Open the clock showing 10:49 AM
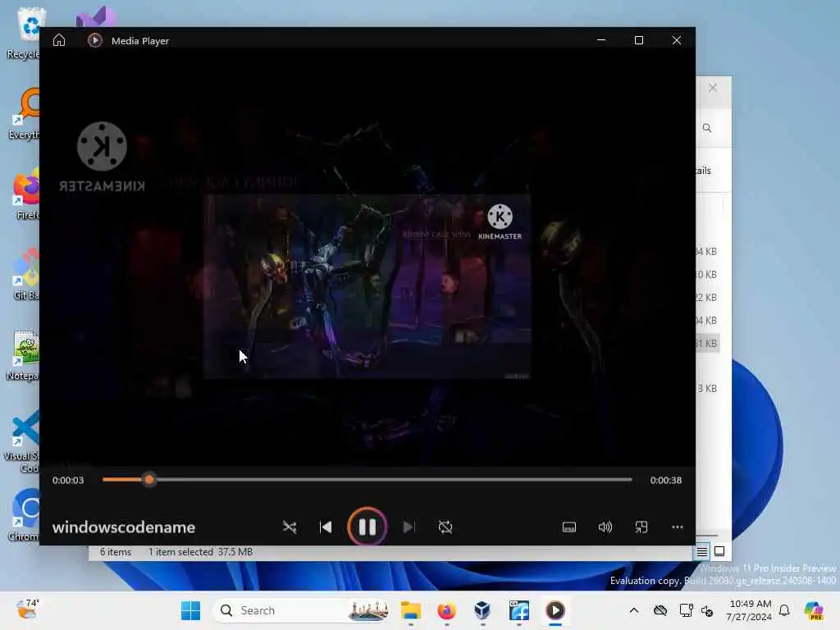This screenshot has width=840, height=630. pos(750,610)
